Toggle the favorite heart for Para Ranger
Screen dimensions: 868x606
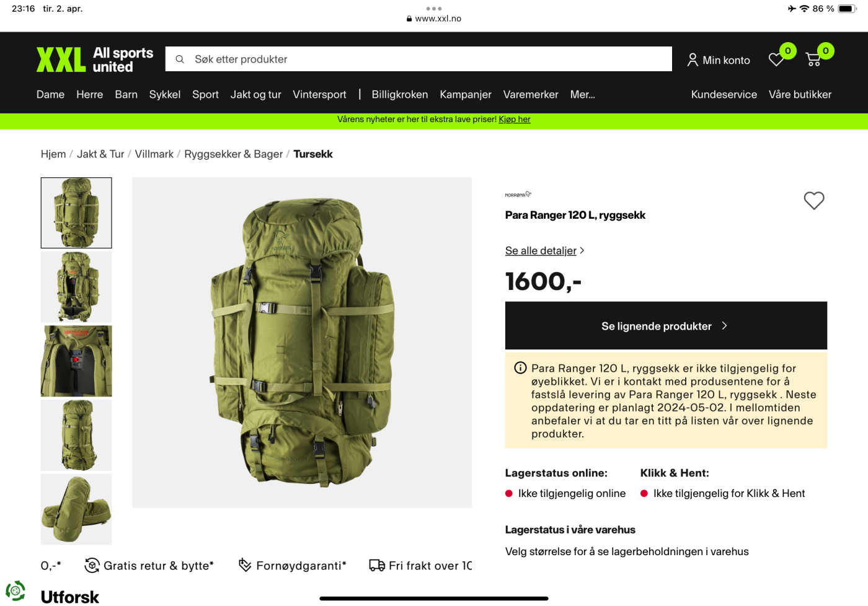[x=813, y=200]
